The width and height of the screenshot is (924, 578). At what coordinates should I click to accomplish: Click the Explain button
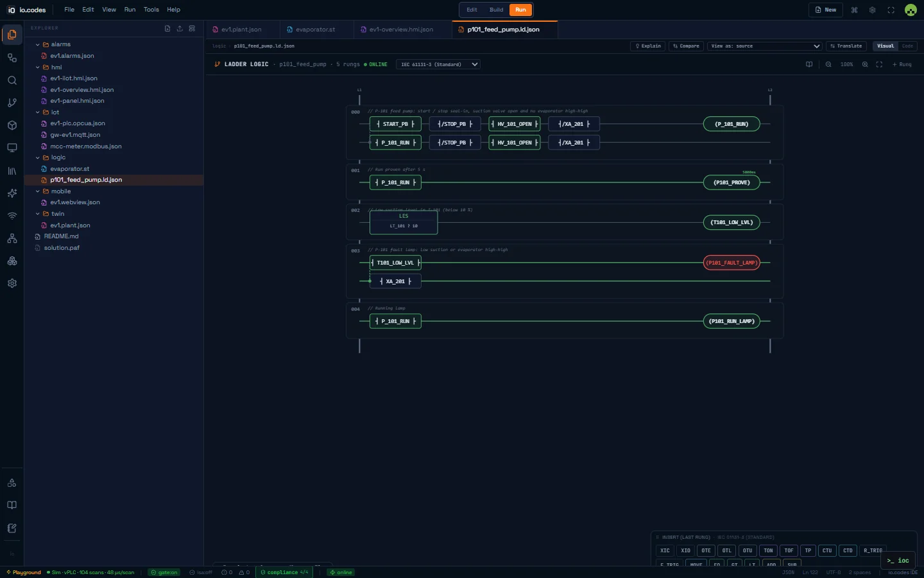pos(648,46)
